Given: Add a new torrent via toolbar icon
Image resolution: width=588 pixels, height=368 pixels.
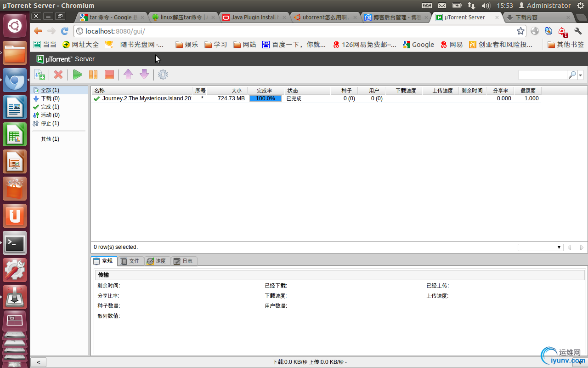Looking at the screenshot, I should tap(40, 75).
